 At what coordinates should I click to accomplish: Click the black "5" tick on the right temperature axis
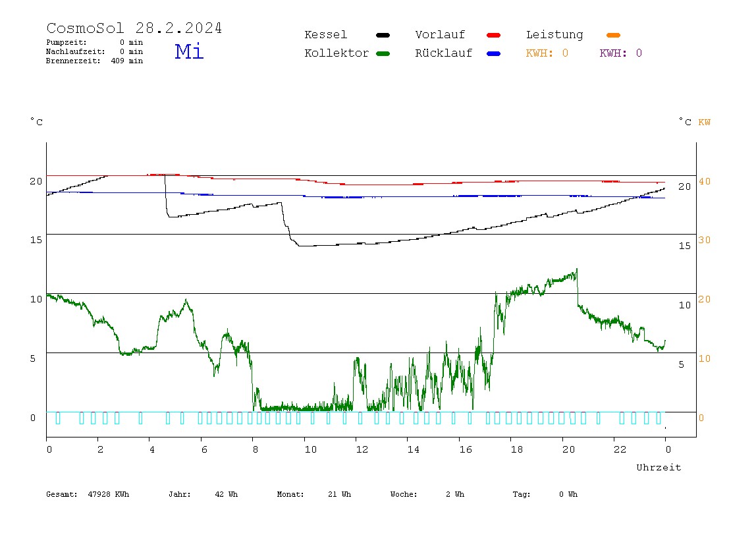(x=682, y=365)
